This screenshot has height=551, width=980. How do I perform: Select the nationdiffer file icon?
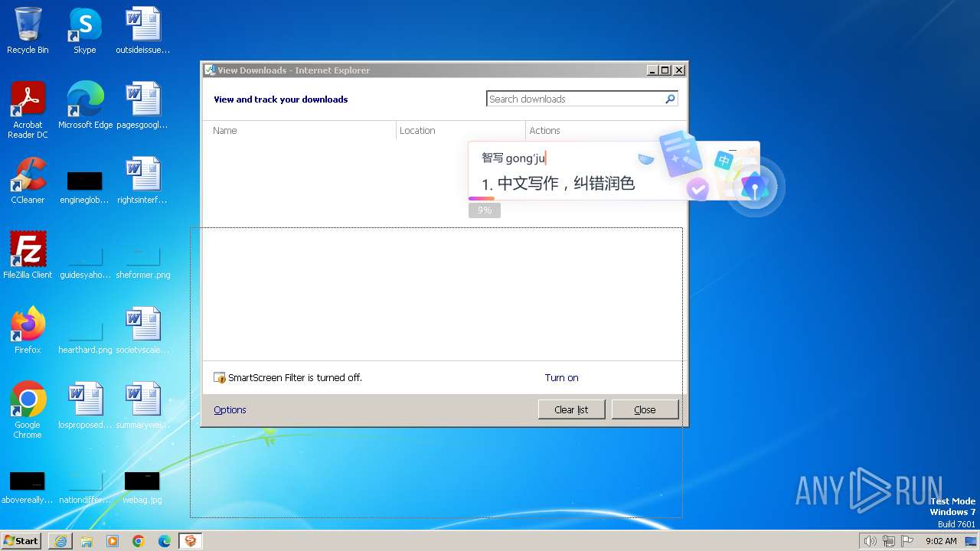pos(85,487)
